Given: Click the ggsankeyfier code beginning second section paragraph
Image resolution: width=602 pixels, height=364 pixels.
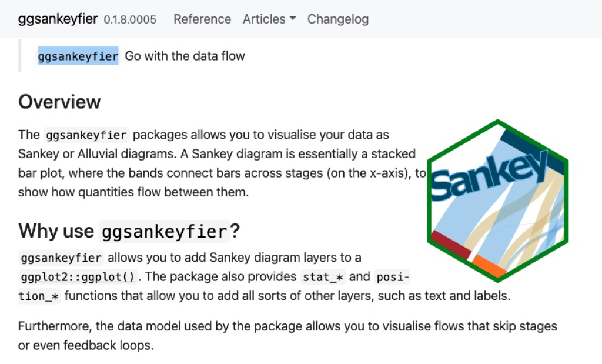Looking at the screenshot, I should pos(61,258).
